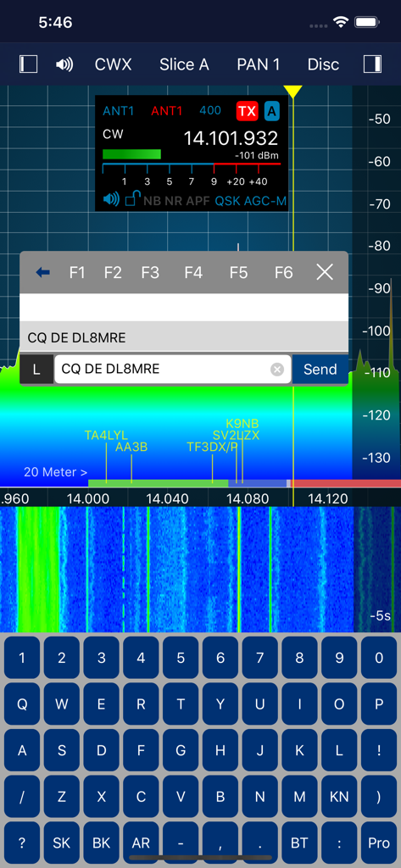Tap the S-meter signal level bar

click(x=131, y=154)
